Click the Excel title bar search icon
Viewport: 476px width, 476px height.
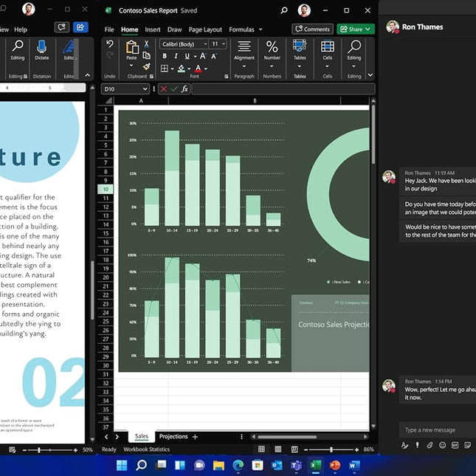click(x=284, y=10)
